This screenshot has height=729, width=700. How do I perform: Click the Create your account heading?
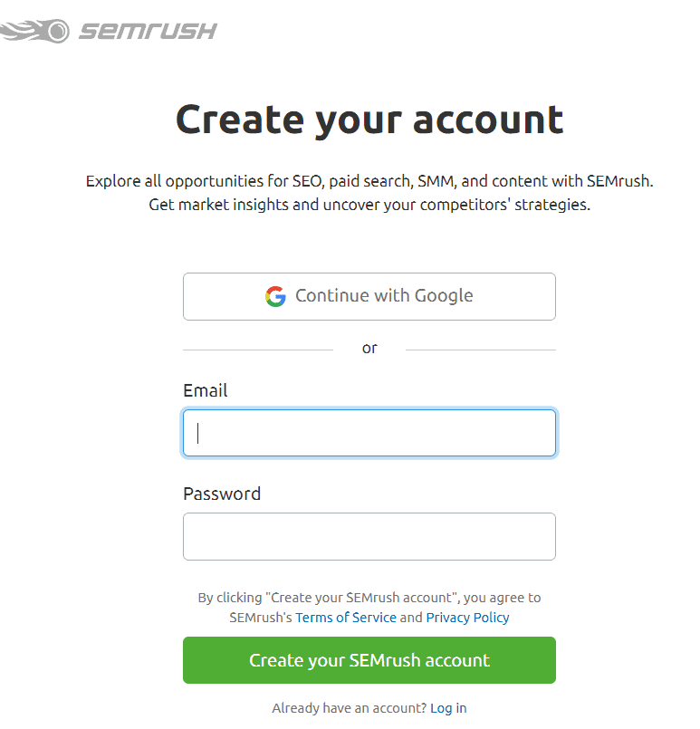point(369,119)
